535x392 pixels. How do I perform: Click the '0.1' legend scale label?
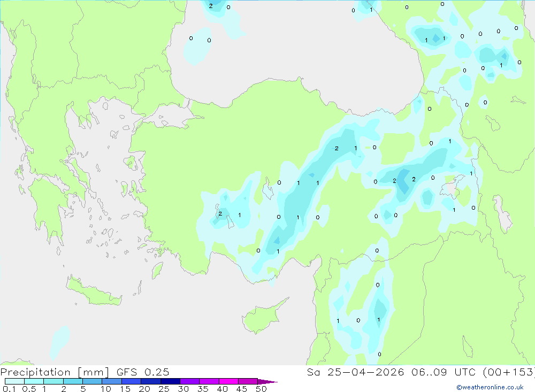9,389
